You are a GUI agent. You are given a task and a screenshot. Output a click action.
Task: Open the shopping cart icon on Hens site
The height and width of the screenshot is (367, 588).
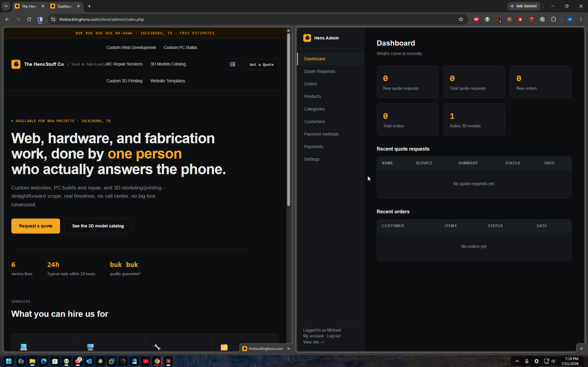[x=232, y=64]
